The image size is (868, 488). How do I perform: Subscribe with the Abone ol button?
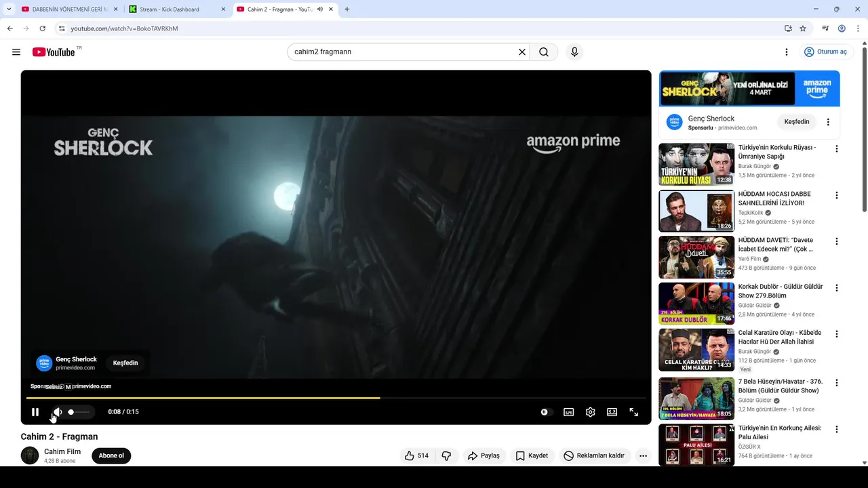click(111, 456)
